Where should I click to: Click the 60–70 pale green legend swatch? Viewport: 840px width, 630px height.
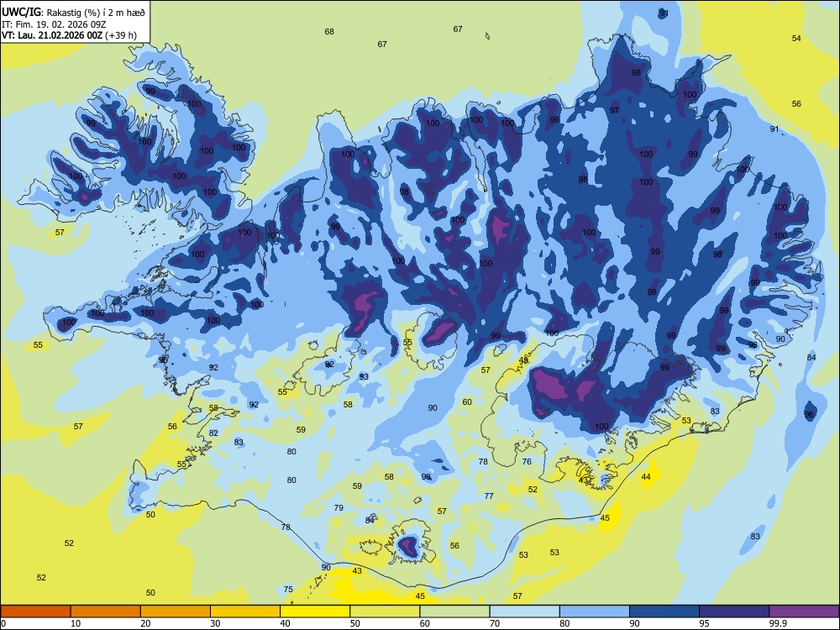[454, 612]
